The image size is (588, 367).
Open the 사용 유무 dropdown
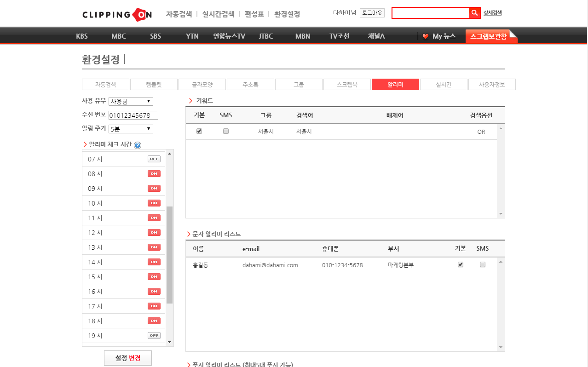131,101
